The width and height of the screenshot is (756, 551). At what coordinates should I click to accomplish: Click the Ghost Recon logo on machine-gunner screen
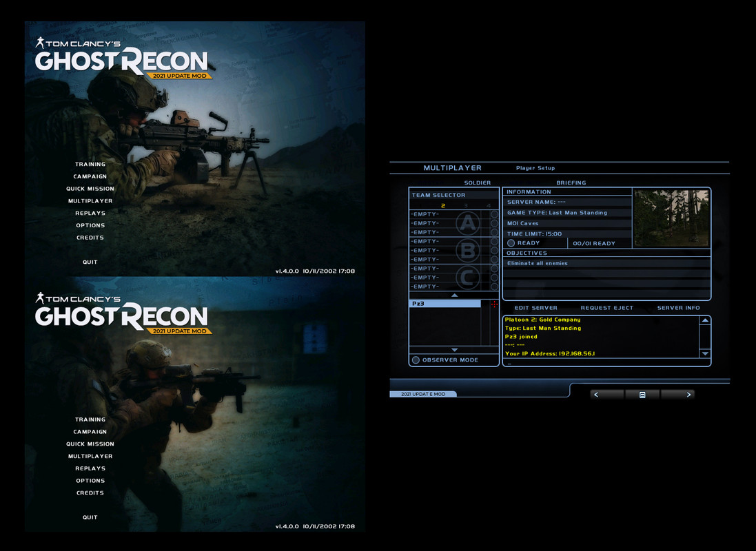123,58
